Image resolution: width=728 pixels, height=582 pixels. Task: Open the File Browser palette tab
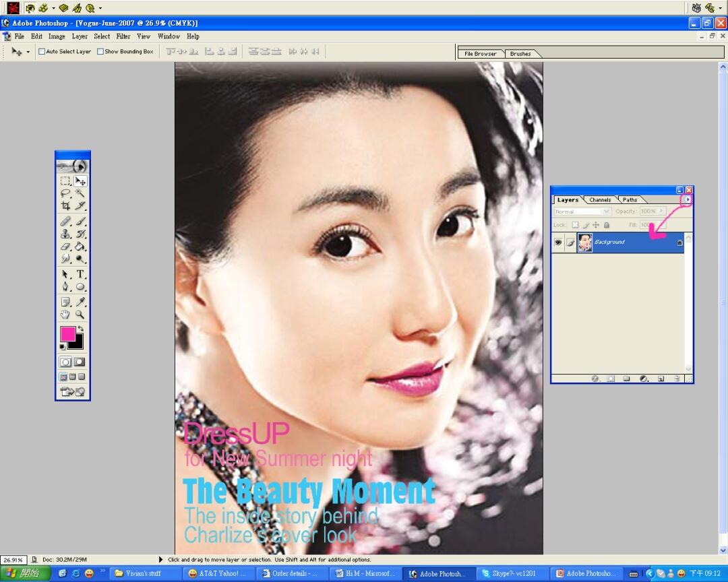pyautogui.click(x=480, y=54)
